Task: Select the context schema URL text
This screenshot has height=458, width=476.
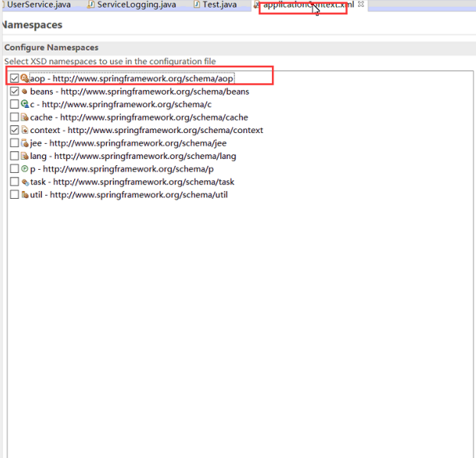Action: 165,130
